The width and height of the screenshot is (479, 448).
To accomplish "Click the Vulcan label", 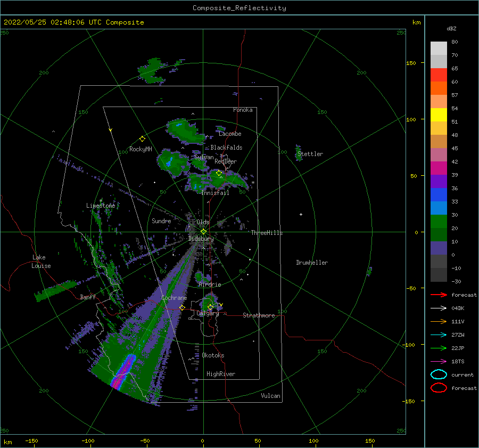I will [x=270, y=396].
